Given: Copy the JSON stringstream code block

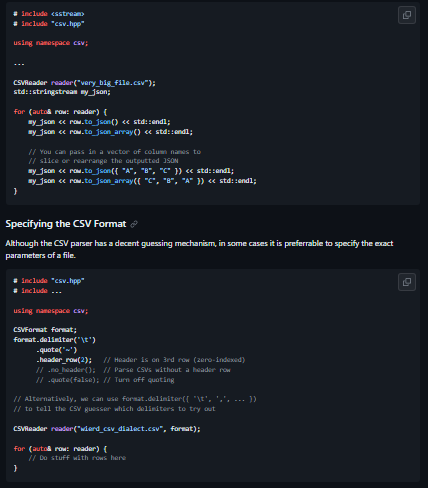Looking at the screenshot, I should (407, 15).
